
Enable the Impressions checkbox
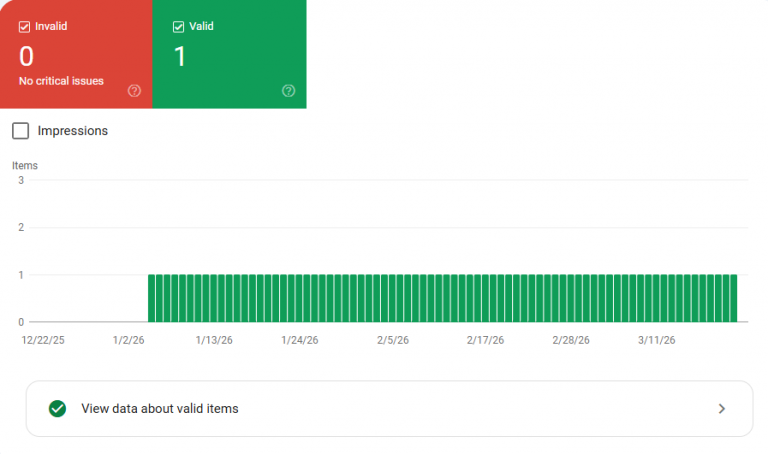pyautogui.click(x=21, y=131)
